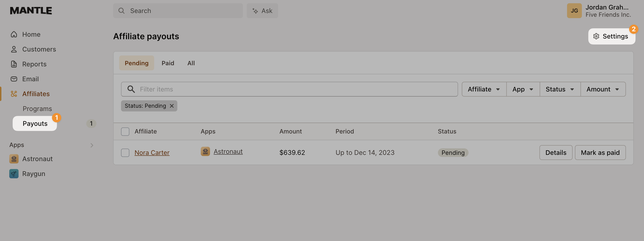Click the Email envelope icon

pos(14,79)
